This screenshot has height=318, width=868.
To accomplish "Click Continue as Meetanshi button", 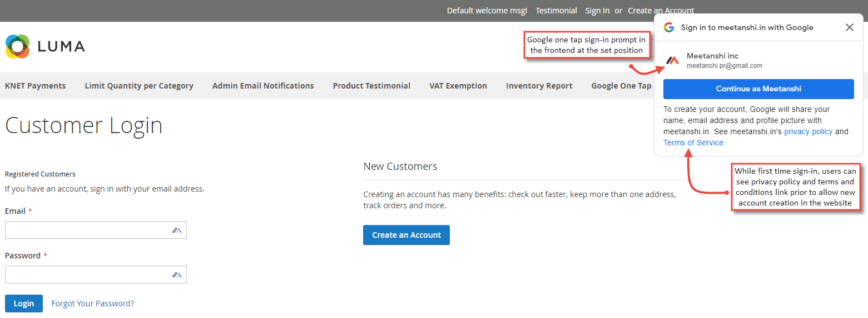I will click(758, 89).
